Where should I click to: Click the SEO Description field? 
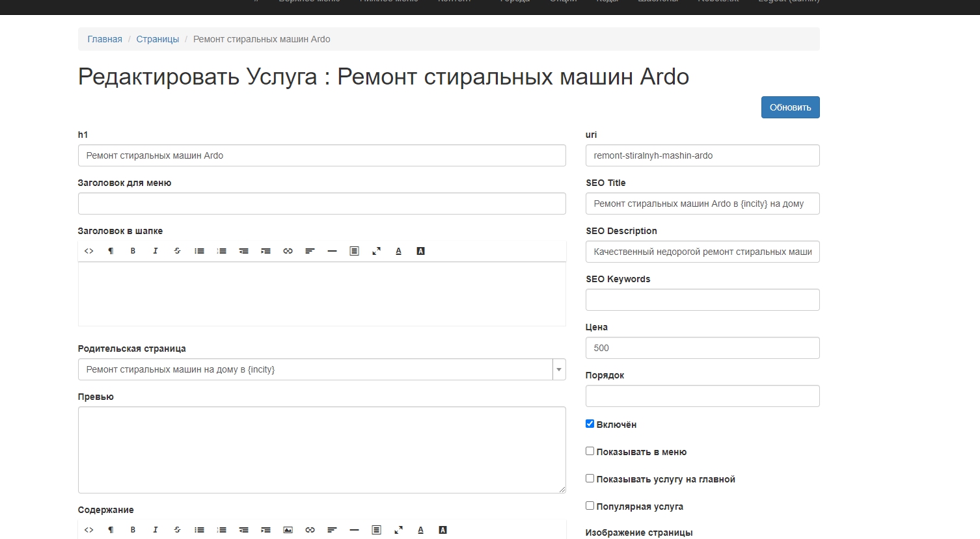pos(703,252)
